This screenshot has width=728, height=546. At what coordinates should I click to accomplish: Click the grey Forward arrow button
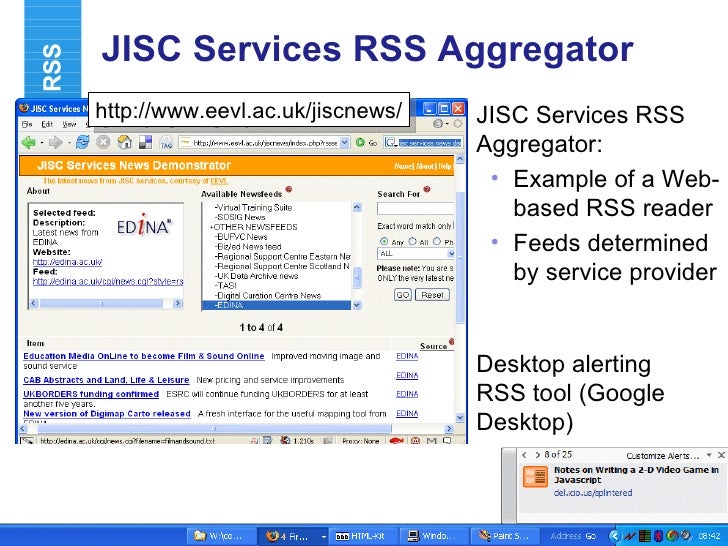tap(56, 143)
